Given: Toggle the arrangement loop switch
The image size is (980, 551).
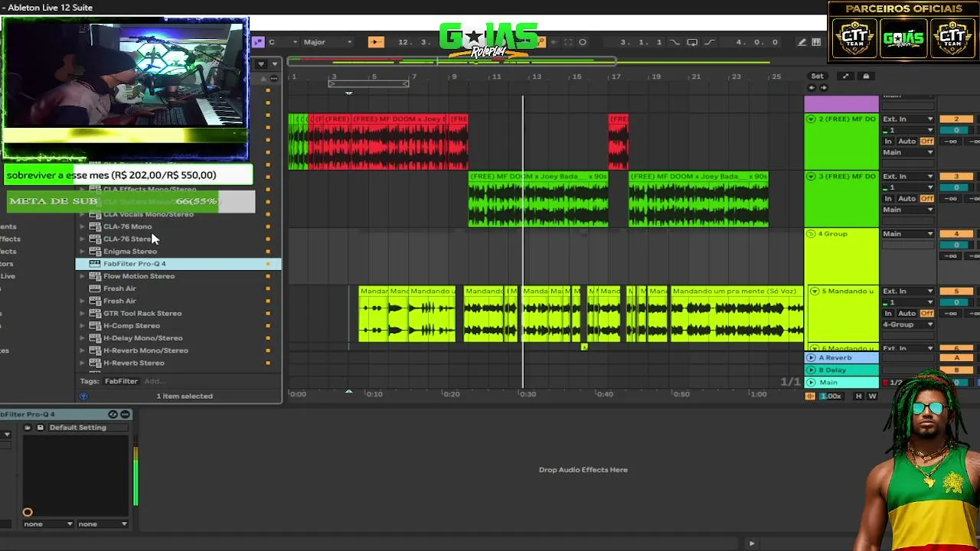Looking at the screenshot, I should 692,42.
